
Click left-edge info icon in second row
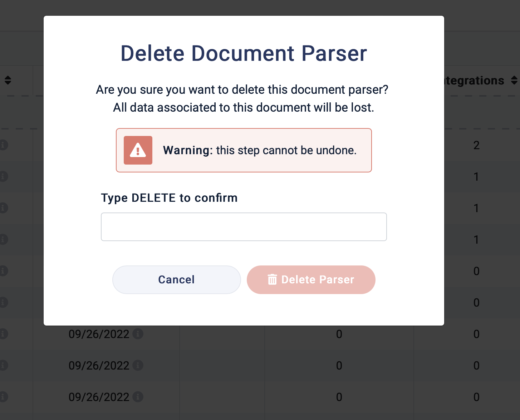pyautogui.click(x=3, y=176)
